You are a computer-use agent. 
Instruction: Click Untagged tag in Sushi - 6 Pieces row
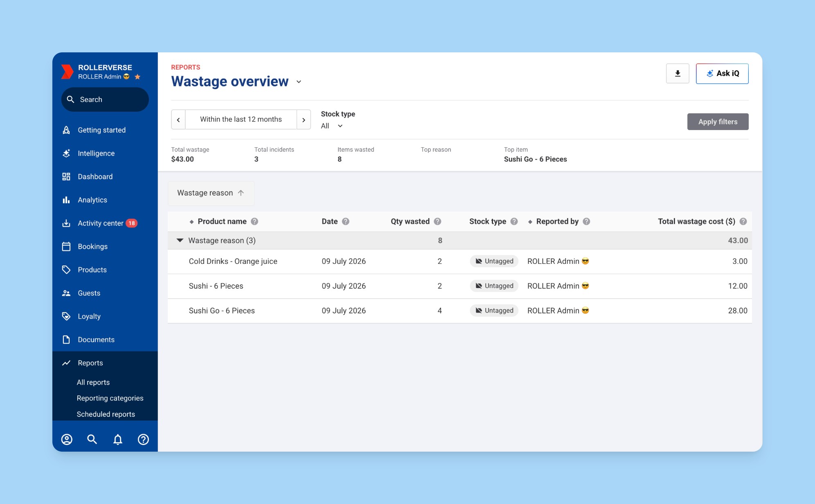click(494, 286)
